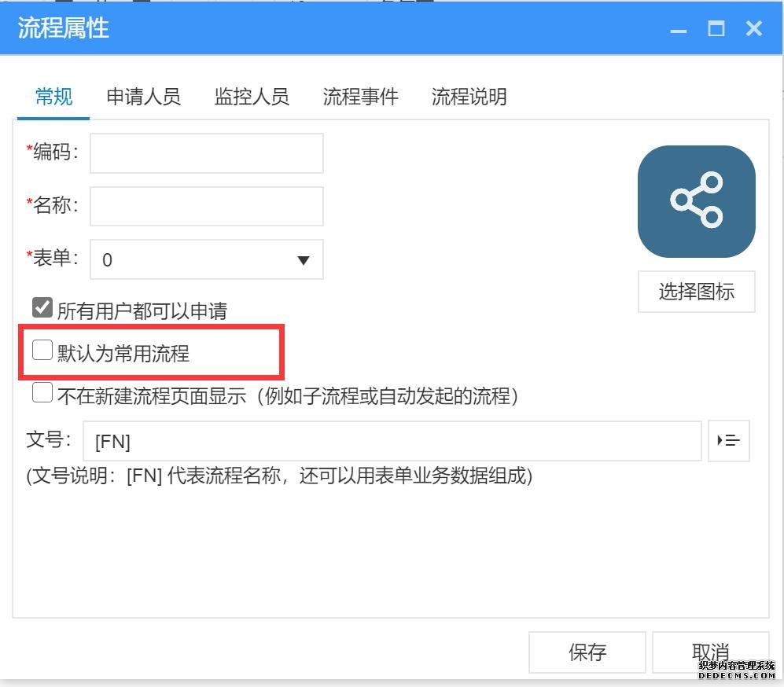Uncheck 所有用户都可以申请 checkbox
The width and height of the screenshot is (784, 687).
click(42, 308)
